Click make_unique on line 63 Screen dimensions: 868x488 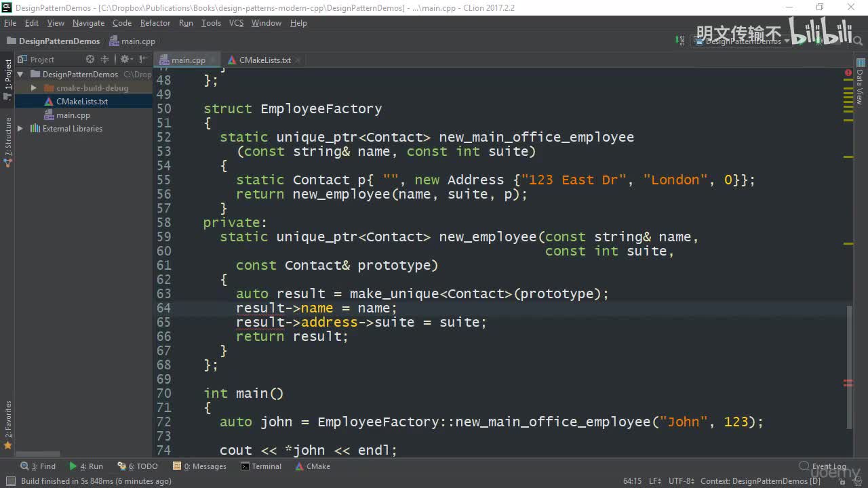pos(395,294)
